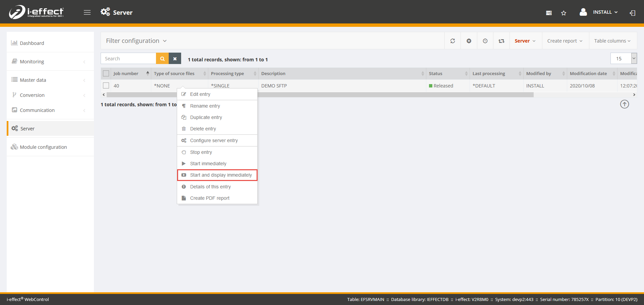Click the clock icon in toolbar
Image resolution: width=644 pixels, height=305 pixels.
[485, 41]
